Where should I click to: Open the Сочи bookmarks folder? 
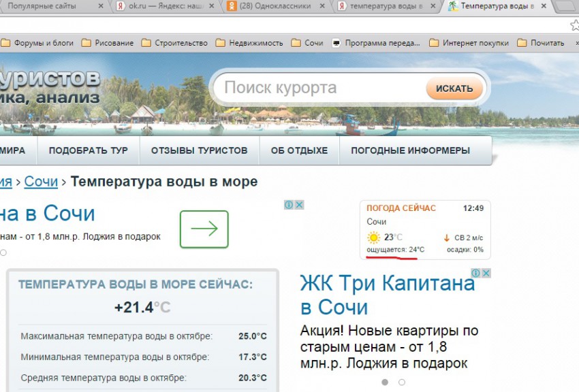[x=307, y=43]
